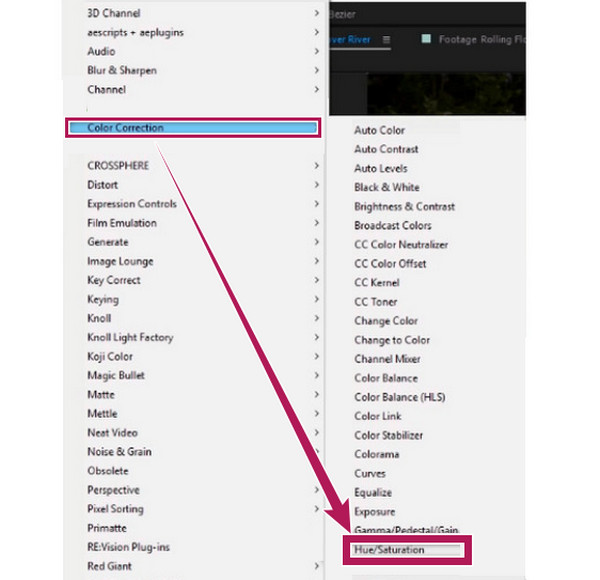Open the Magic Bullet effects category

tap(116, 375)
